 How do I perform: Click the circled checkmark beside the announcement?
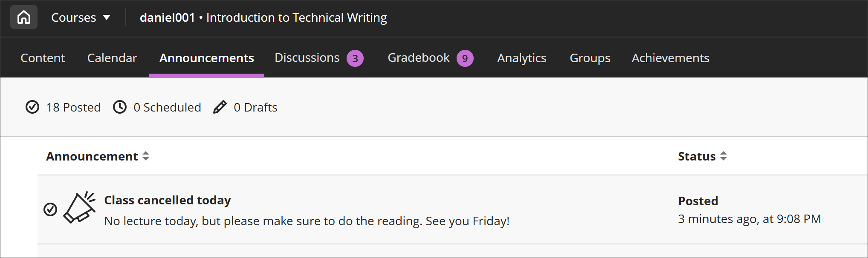pos(50,209)
